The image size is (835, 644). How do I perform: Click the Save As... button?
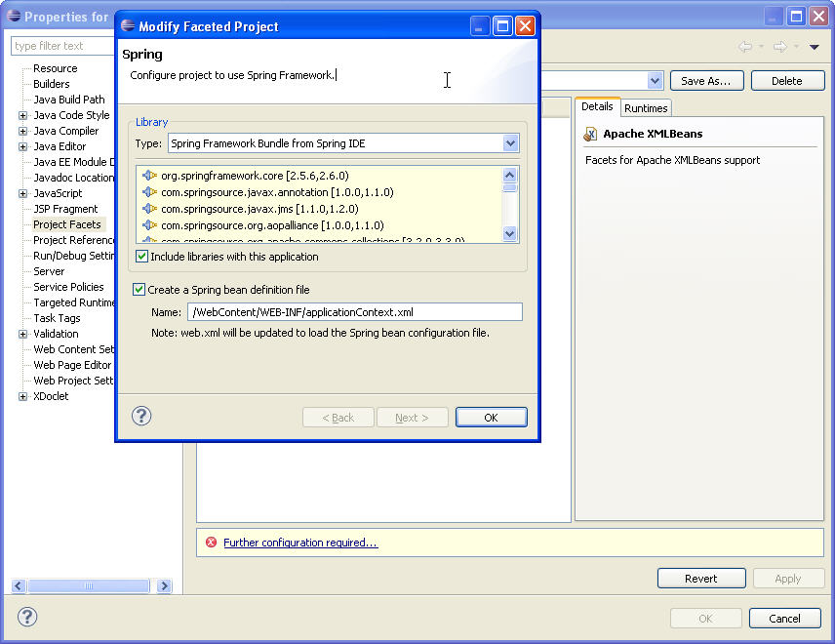pyautogui.click(x=706, y=81)
